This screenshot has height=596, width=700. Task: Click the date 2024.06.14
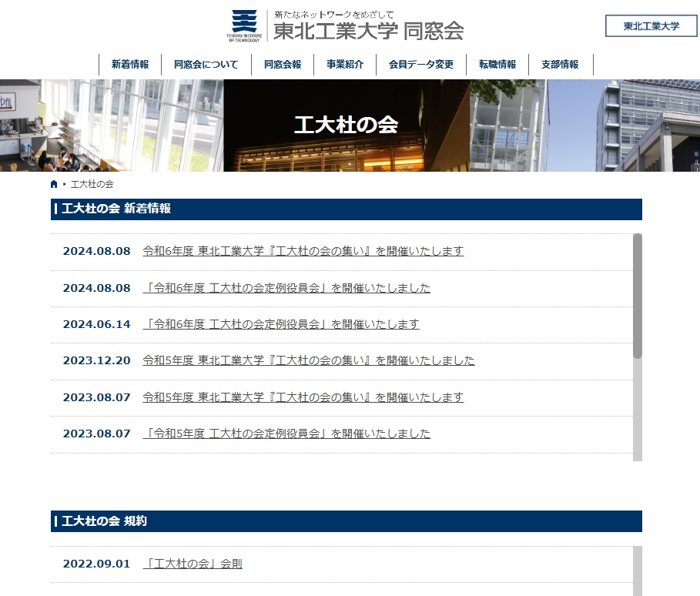click(x=96, y=324)
